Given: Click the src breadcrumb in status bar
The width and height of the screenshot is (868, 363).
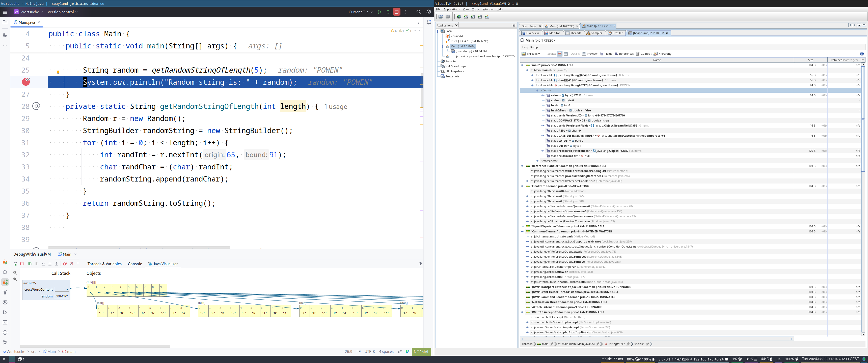Looking at the screenshot, I should pyautogui.click(x=34, y=352).
